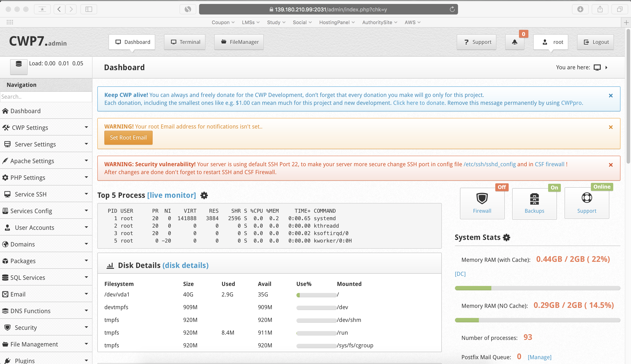Click the browser share icon
The width and height of the screenshot is (631, 364).
pyautogui.click(x=600, y=9)
